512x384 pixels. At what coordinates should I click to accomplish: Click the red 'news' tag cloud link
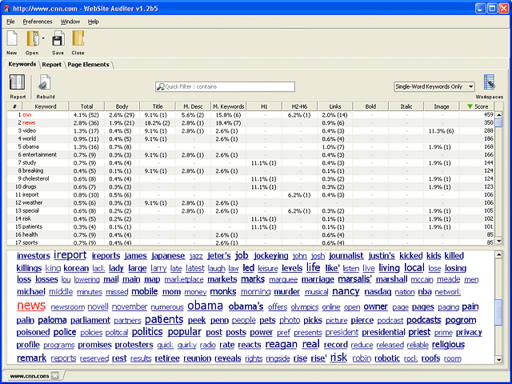(31, 305)
